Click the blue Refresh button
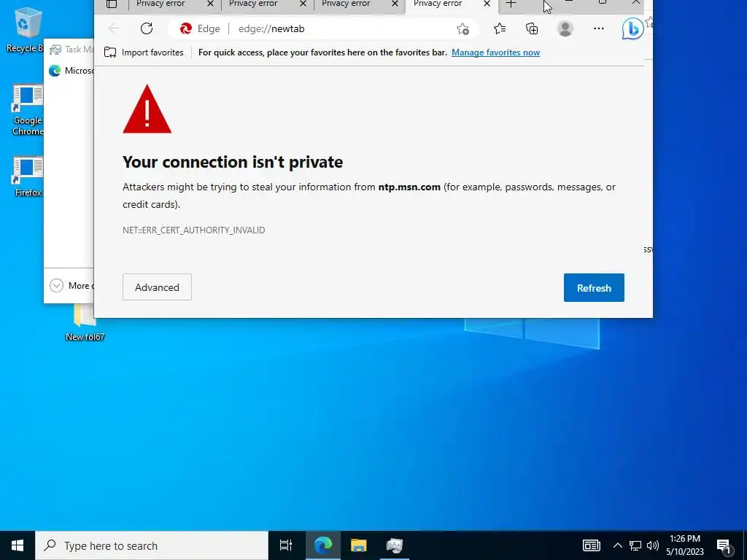 [x=594, y=287]
